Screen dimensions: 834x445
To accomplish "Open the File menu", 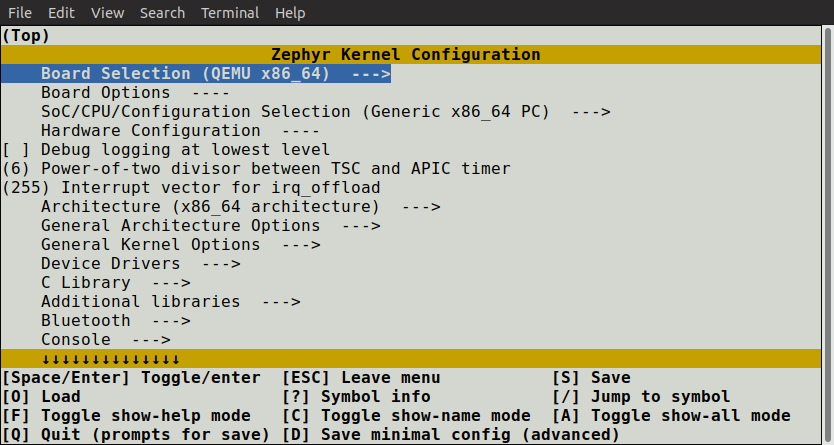I will click(x=20, y=13).
